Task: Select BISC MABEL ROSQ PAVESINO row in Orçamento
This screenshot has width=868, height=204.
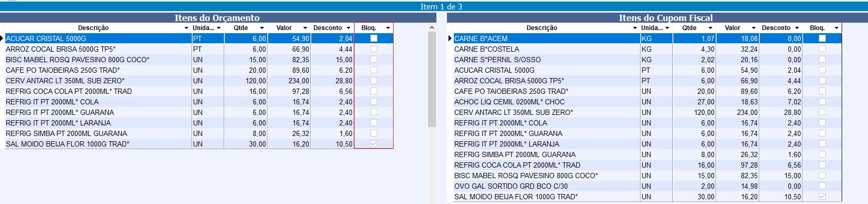Action: (199, 60)
